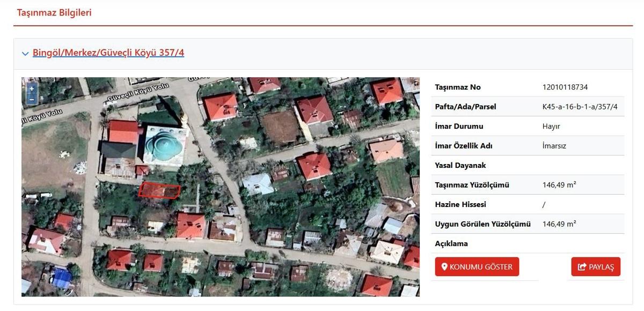644x311 pixels.
Task: Click the share arrow icon in PAYLAŞ
Action: click(582, 267)
